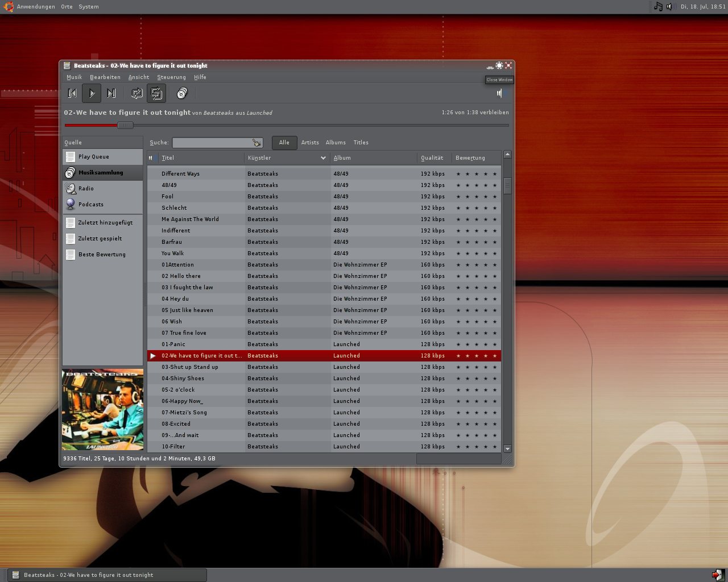The height and width of the screenshot is (582, 728).
Task: Select the track 10-Filter
Action: (x=324, y=447)
